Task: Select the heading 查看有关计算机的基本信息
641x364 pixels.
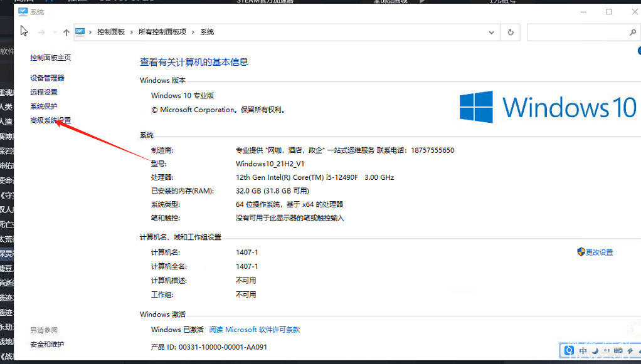Action: (194, 62)
